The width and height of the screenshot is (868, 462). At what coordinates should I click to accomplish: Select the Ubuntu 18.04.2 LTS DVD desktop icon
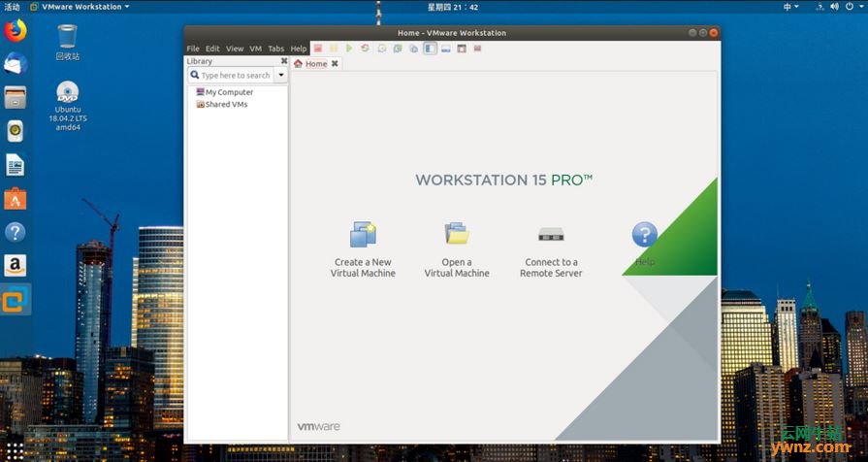tap(68, 107)
